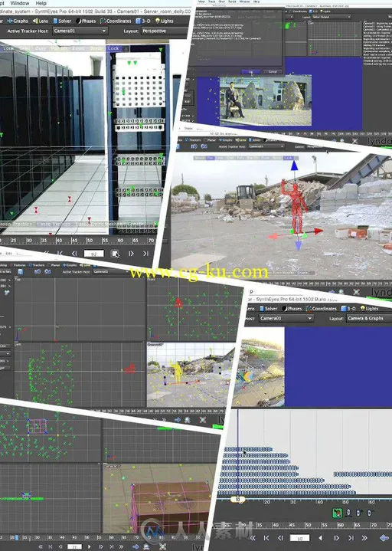The height and width of the screenshot is (551, 392).
Task: Open the Layout dropdown showing Perspective
Action: 165,31
